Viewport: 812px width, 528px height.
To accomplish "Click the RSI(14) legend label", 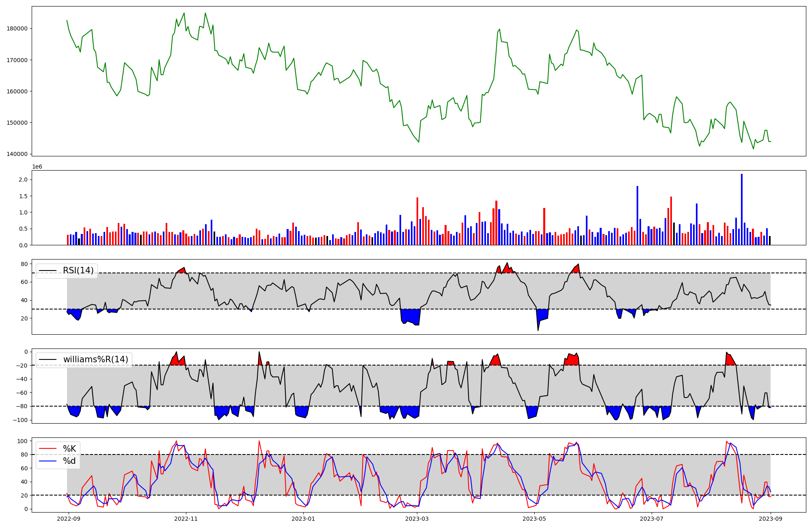I will click(x=78, y=270).
